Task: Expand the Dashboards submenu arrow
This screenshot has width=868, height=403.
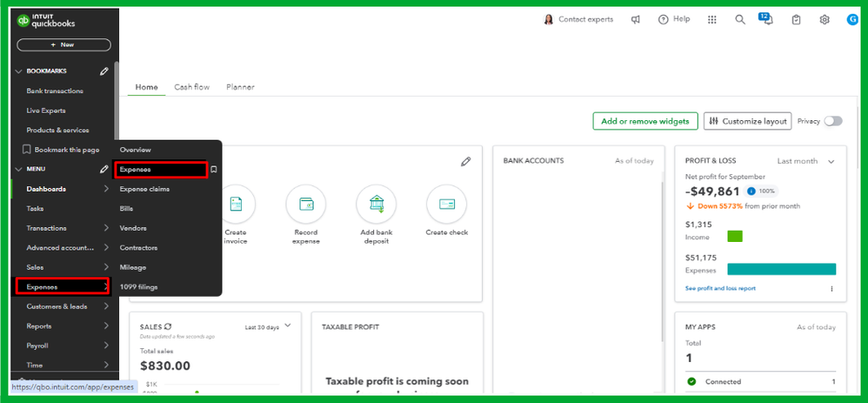Action: click(106, 189)
